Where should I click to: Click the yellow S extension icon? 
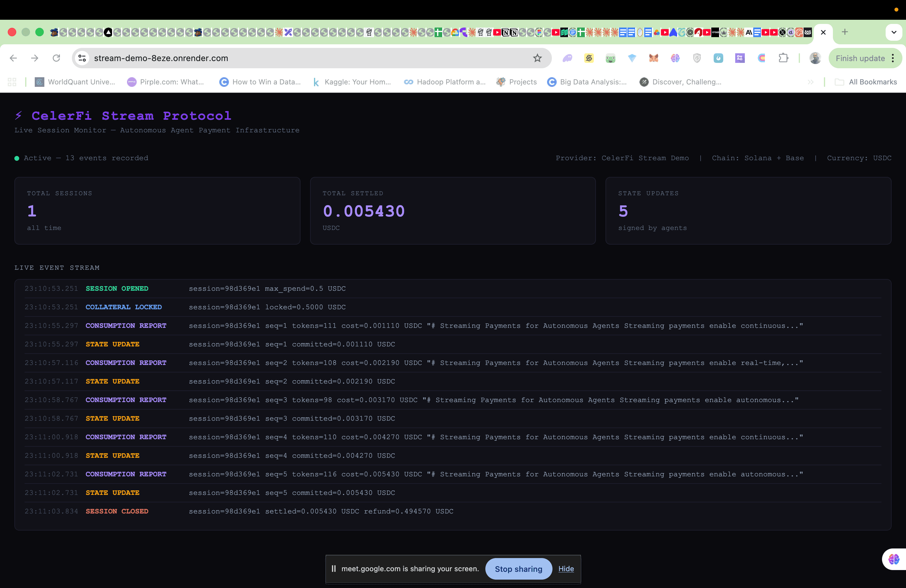[589, 58]
